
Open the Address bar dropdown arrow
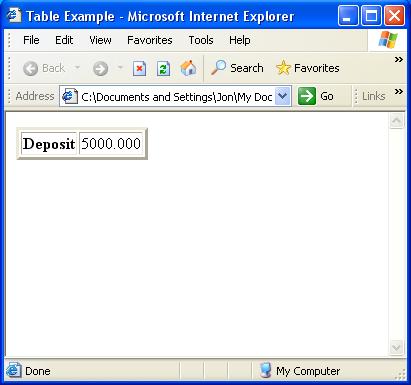(282, 96)
